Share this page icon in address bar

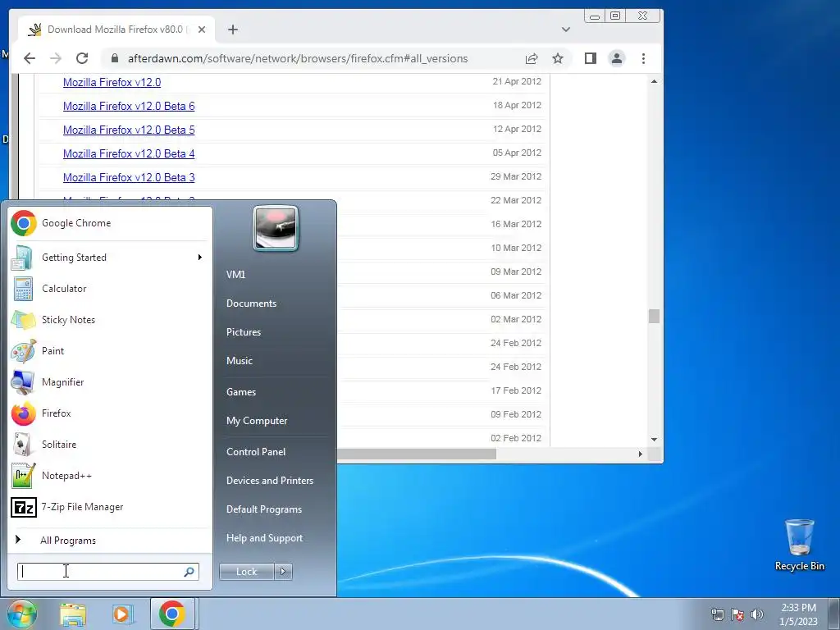[532, 58]
